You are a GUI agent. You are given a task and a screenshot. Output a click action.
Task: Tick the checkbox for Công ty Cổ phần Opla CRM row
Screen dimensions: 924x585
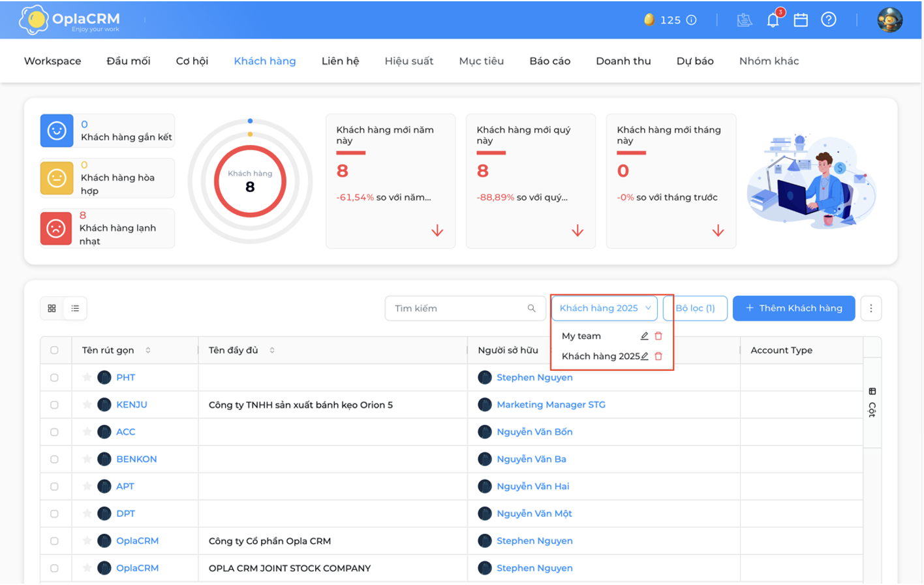pyautogui.click(x=54, y=541)
